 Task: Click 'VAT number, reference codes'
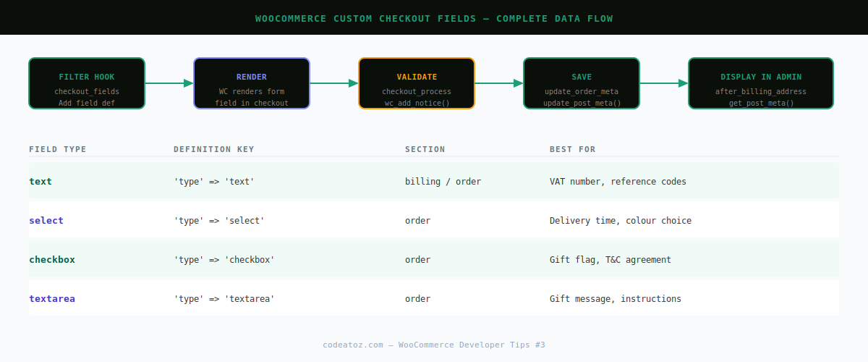618,181
